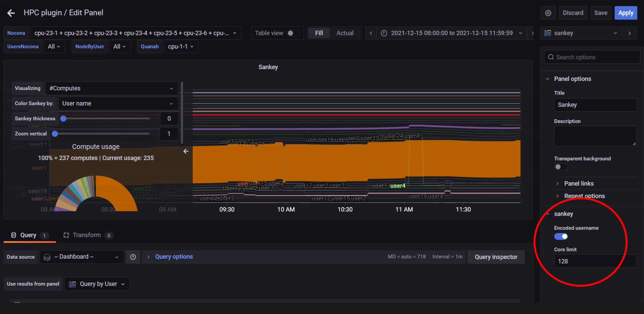
Task: Open the Visualizing #Computes dropdown
Action: pyautogui.click(x=111, y=88)
